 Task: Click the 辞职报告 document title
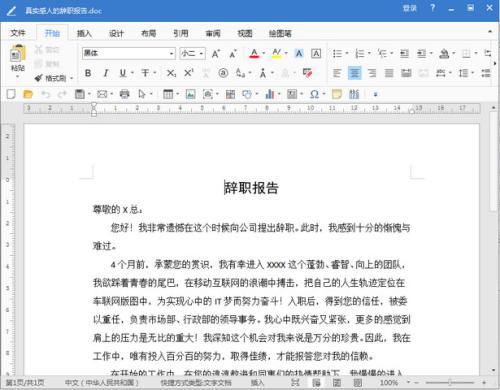pos(251,188)
